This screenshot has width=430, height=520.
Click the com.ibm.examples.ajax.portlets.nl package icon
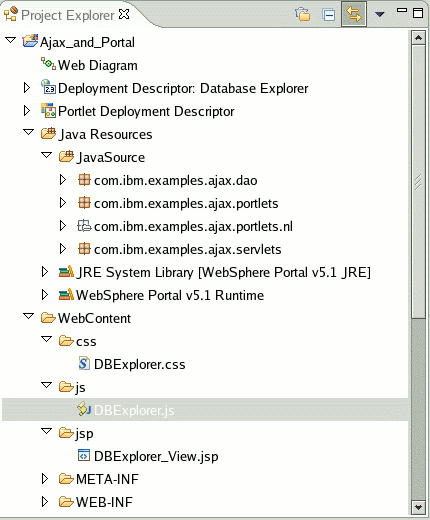tap(84, 226)
